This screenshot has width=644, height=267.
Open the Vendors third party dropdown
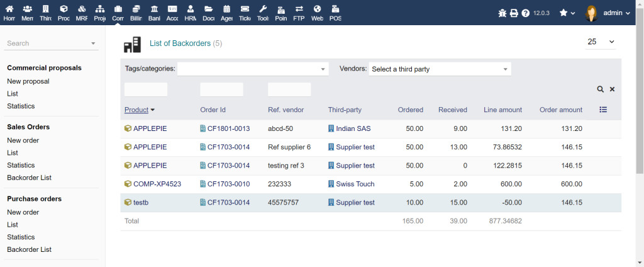(x=440, y=69)
